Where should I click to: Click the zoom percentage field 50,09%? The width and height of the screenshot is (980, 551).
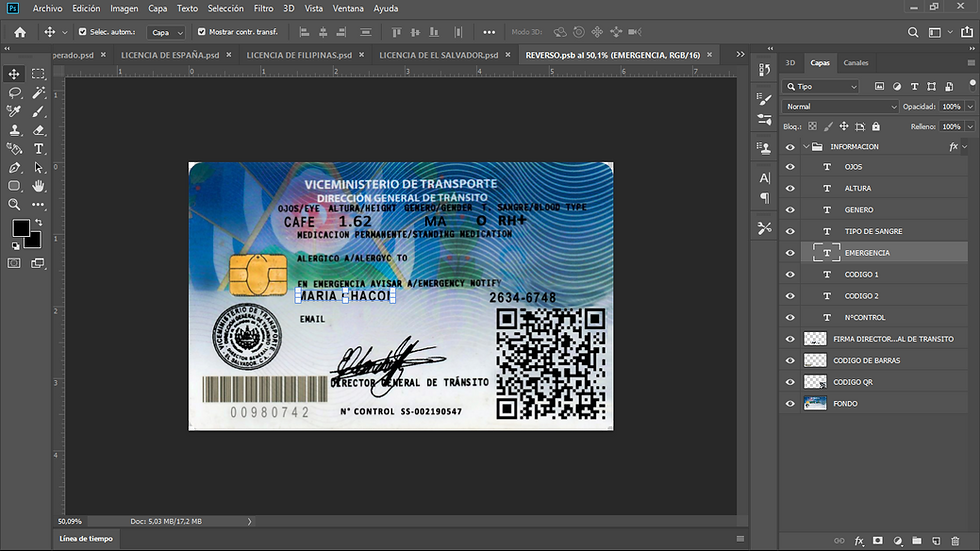pyautogui.click(x=70, y=521)
